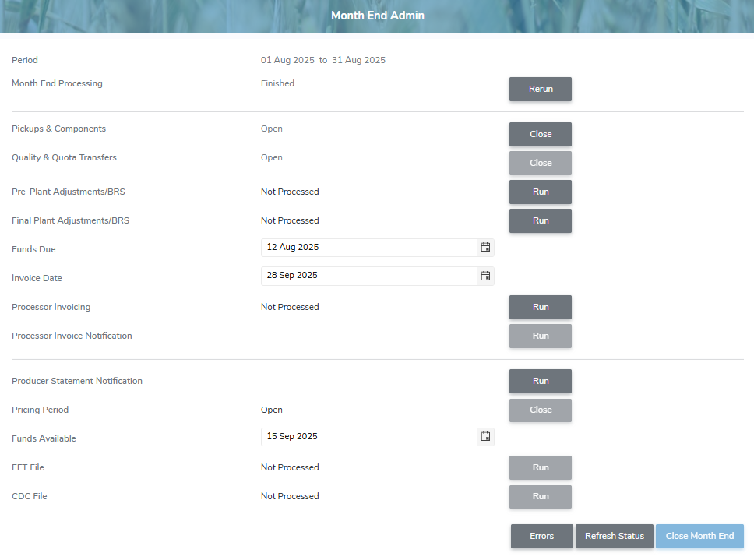Run Final Plant Adjustments/BRS
Viewport: 754px width, 560px height.
540,220
